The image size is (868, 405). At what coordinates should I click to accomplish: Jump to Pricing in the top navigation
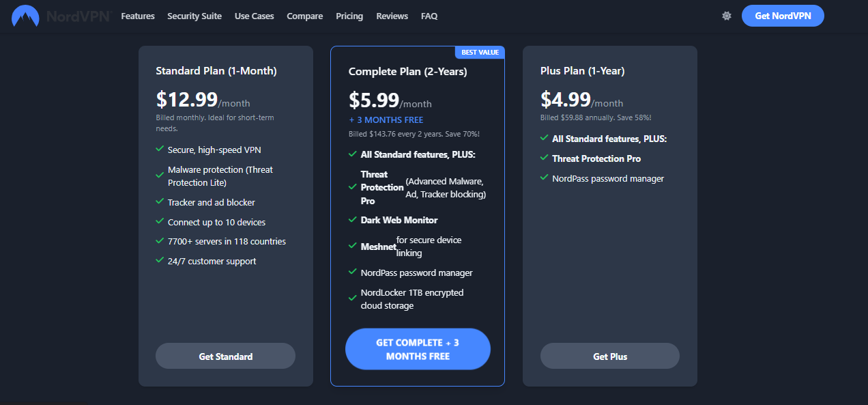point(349,16)
